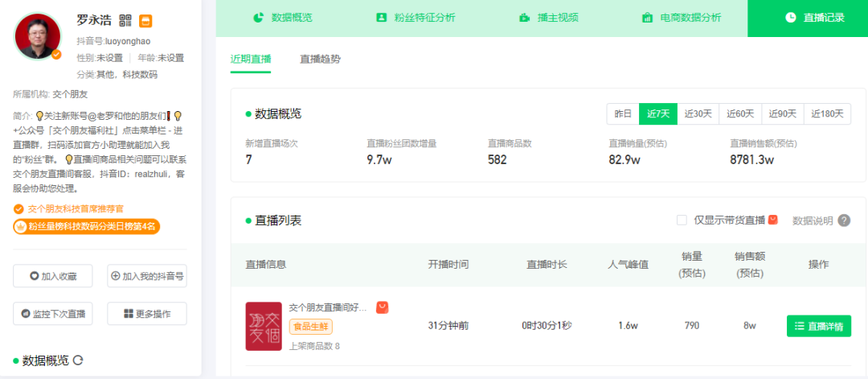Click the 开播时间 column header
Viewport: 868px width, 379px height.
(x=448, y=264)
